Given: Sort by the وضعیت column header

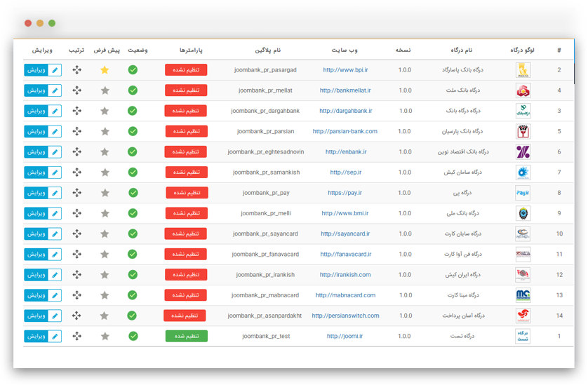Looking at the screenshot, I should pyautogui.click(x=137, y=50).
